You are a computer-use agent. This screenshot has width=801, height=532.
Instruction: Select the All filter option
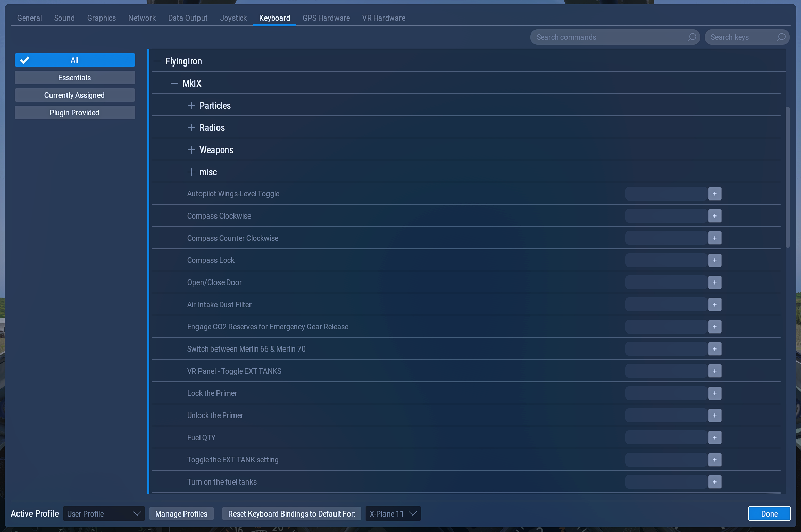(75, 60)
